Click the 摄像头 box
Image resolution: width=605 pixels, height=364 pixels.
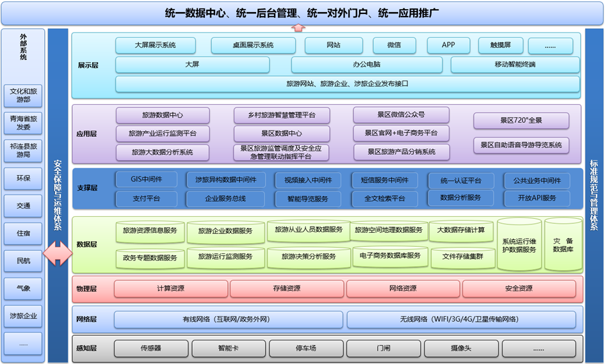(x=462, y=349)
